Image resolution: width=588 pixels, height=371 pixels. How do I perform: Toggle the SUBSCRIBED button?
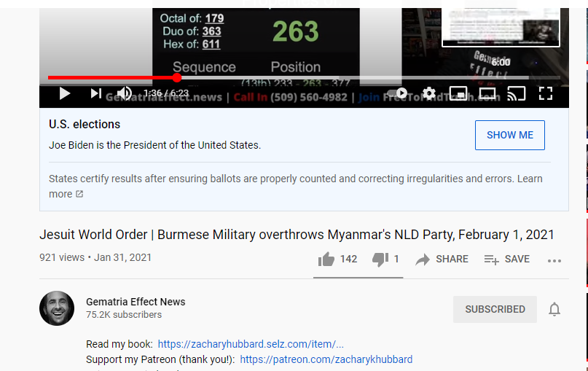tap(495, 309)
